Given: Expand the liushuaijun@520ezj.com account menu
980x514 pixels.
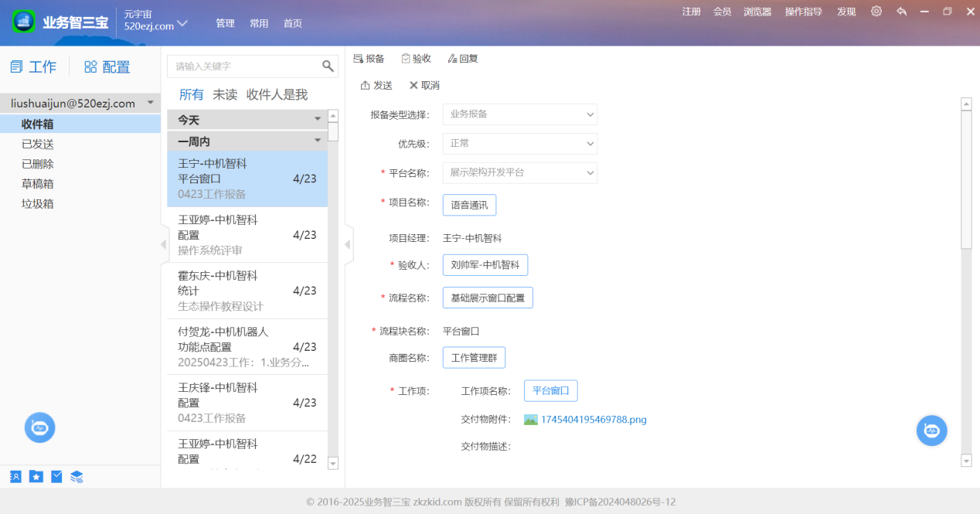Looking at the screenshot, I should [x=150, y=103].
